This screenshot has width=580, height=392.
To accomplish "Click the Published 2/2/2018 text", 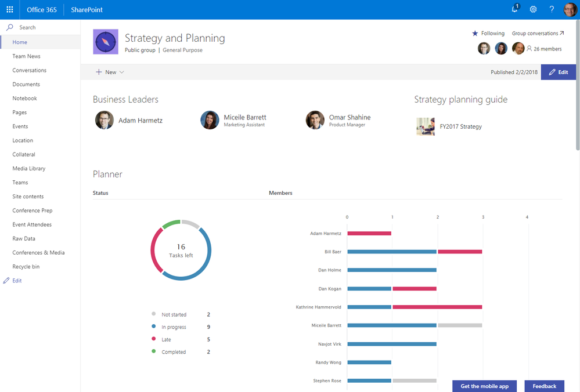I will tap(514, 72).
